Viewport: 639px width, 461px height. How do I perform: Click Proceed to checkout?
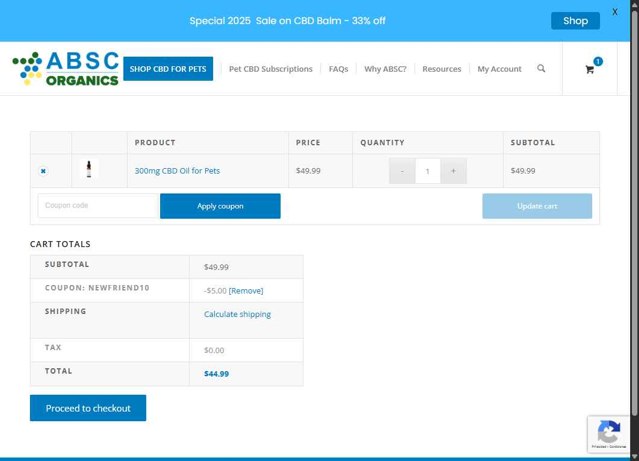click(x=88, y=408)
